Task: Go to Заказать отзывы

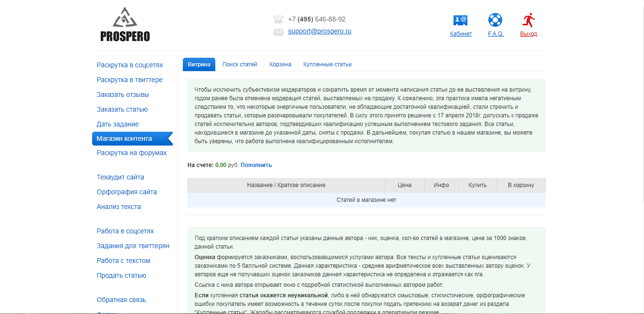Action: point(123,94)
